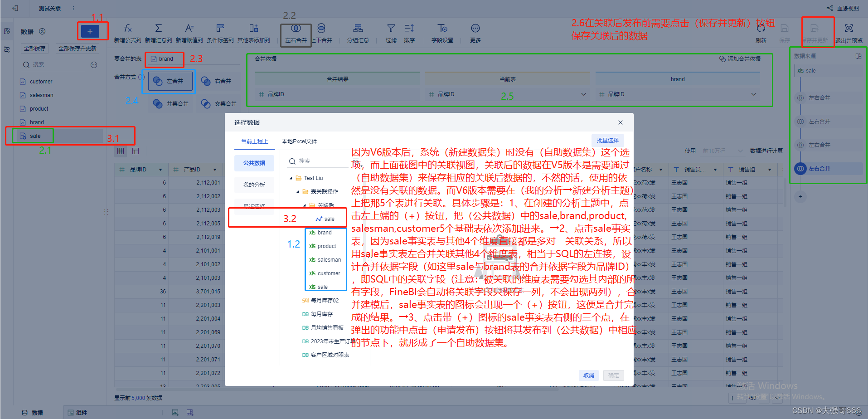This screenshot has width=868, height=419.
Task: Open the 排序 sort tool
Action: (409, 34)
